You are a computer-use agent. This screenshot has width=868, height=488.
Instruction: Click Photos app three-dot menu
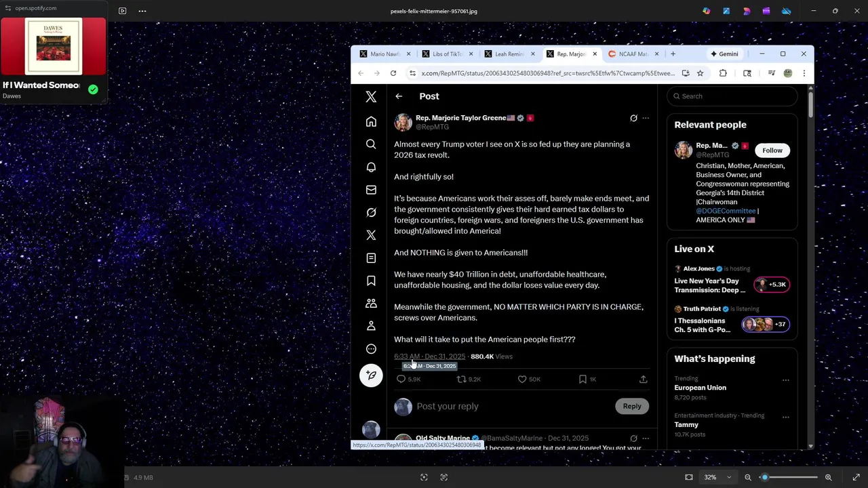coord(142,11)
